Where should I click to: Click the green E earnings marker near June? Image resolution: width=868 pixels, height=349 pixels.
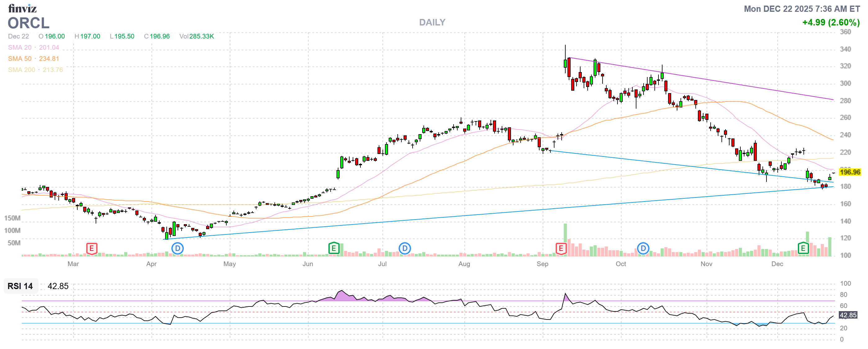click(334, 248)
